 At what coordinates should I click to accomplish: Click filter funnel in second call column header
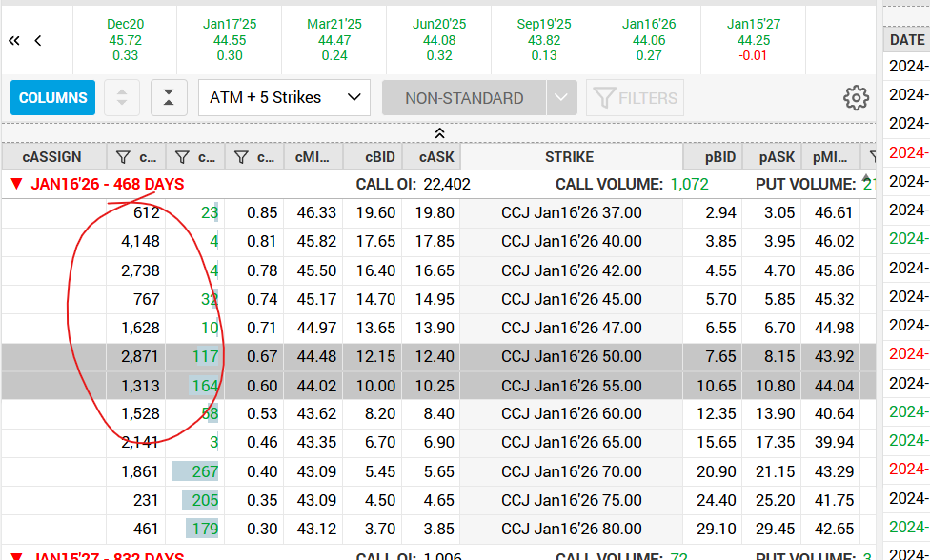click(x=182, y=157)
